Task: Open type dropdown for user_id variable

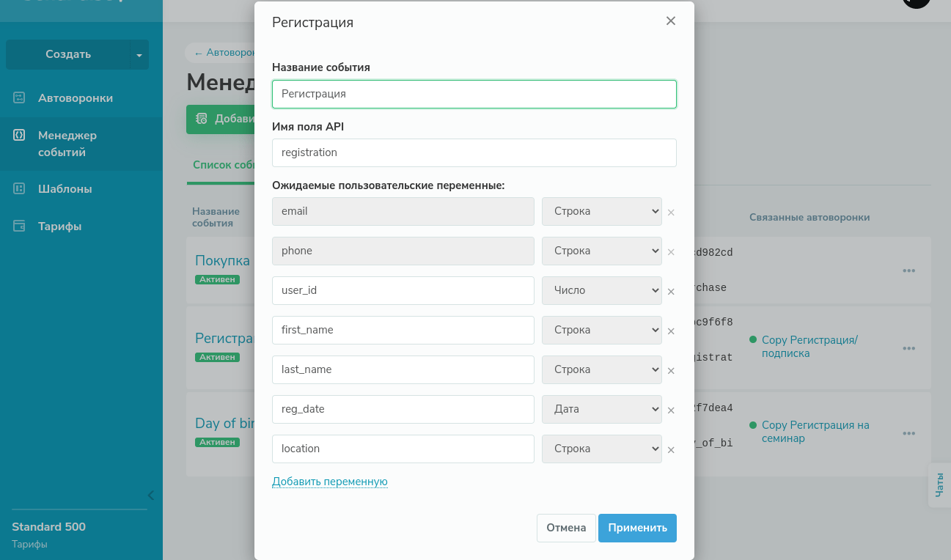Action: 601,290
